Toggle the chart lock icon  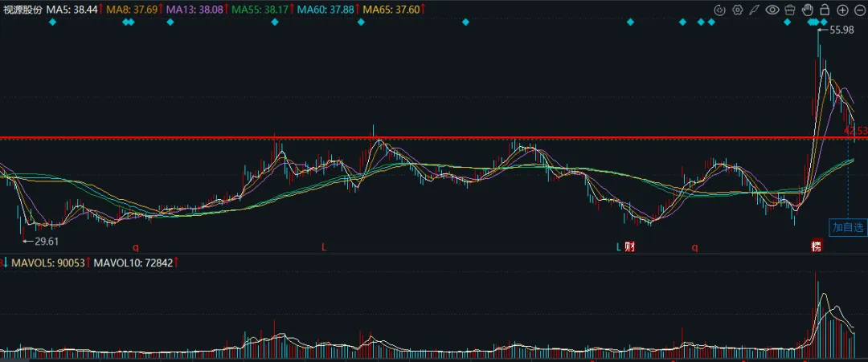825,10
